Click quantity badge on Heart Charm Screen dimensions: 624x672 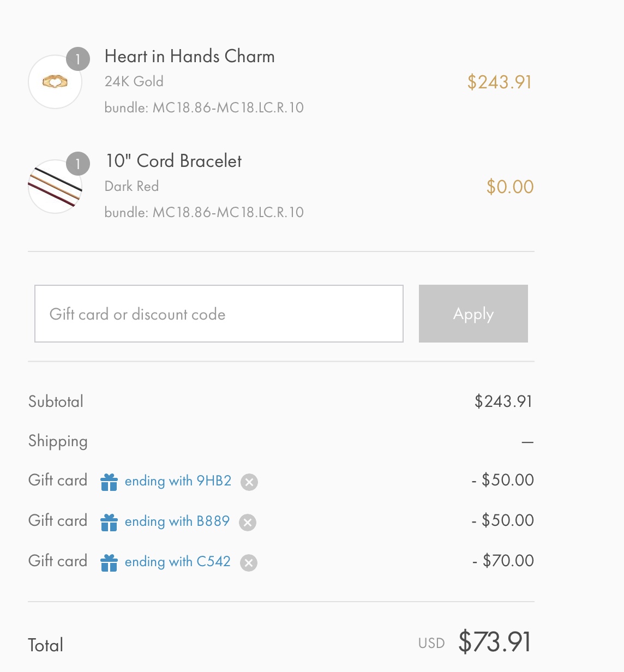78,59
